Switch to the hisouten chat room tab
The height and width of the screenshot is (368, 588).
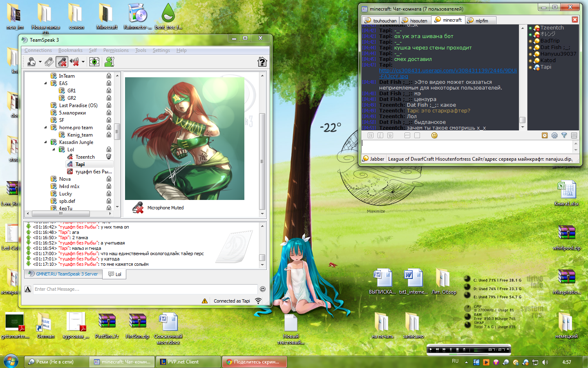point(415,20)
